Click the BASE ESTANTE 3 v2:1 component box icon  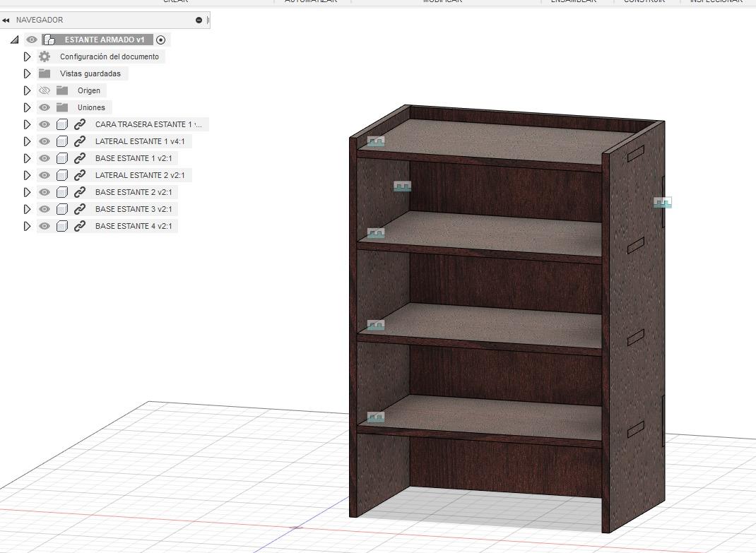point(61,209)
